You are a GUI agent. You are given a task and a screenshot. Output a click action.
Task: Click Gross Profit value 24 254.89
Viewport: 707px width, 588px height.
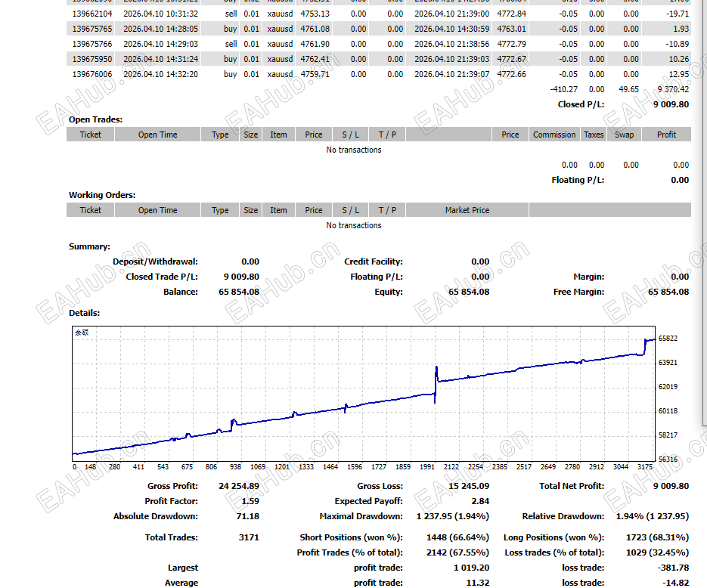click(239, 486)
